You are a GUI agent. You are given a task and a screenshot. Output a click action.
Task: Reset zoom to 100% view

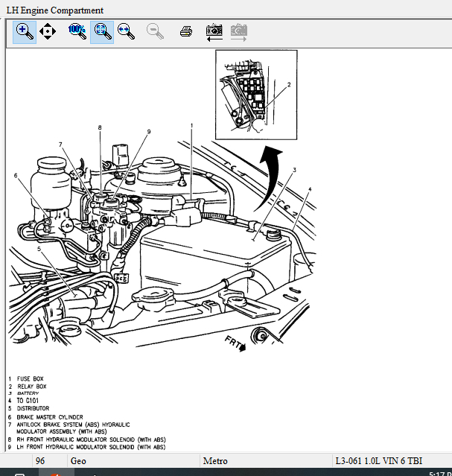77,31
